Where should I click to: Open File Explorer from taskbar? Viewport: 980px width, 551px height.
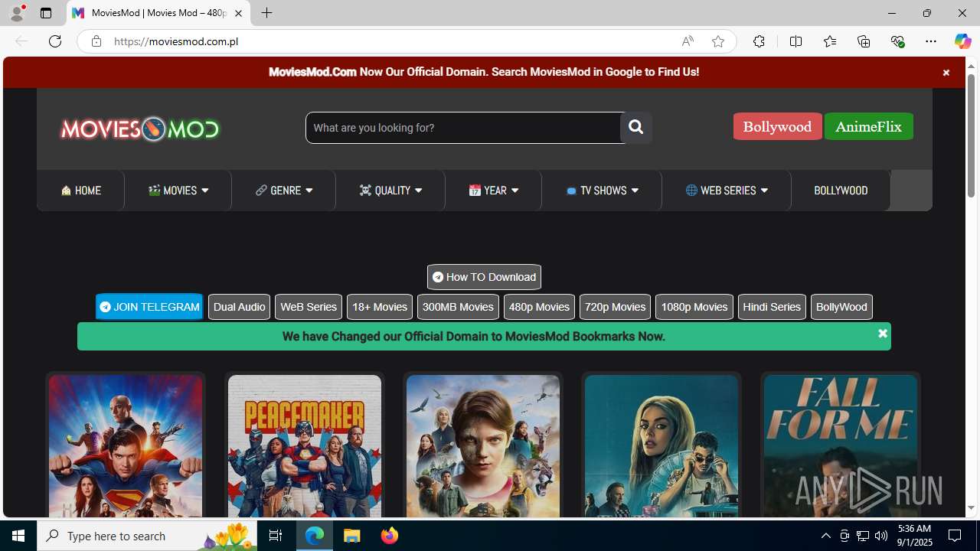352,536
